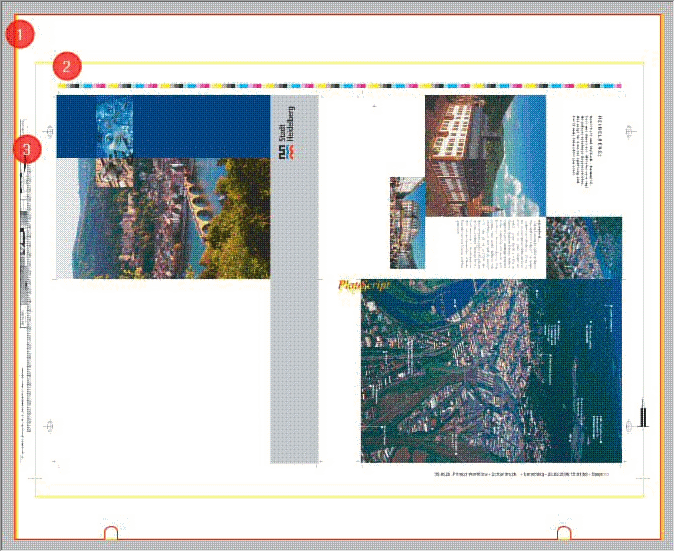Image resolution: width=675 pixels, height=552 pixels.
Task: Click red callout marker number 2
Action: (x=67, y=67)
